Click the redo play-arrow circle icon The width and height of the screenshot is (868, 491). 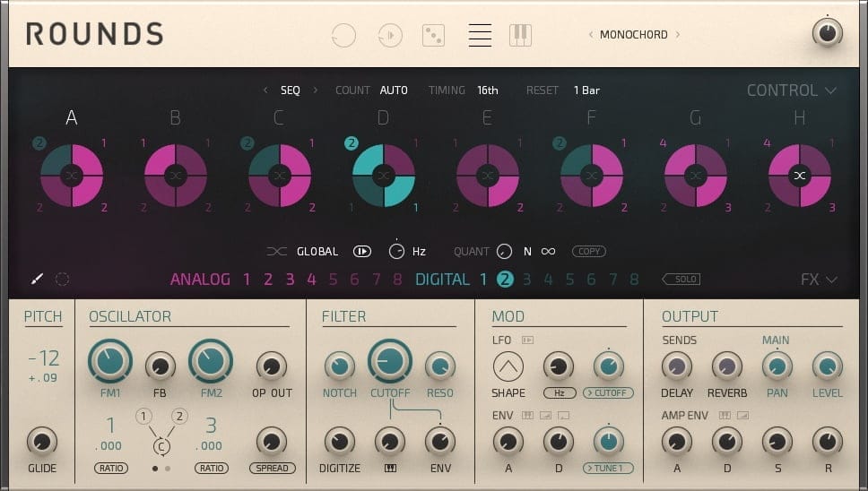390,35
